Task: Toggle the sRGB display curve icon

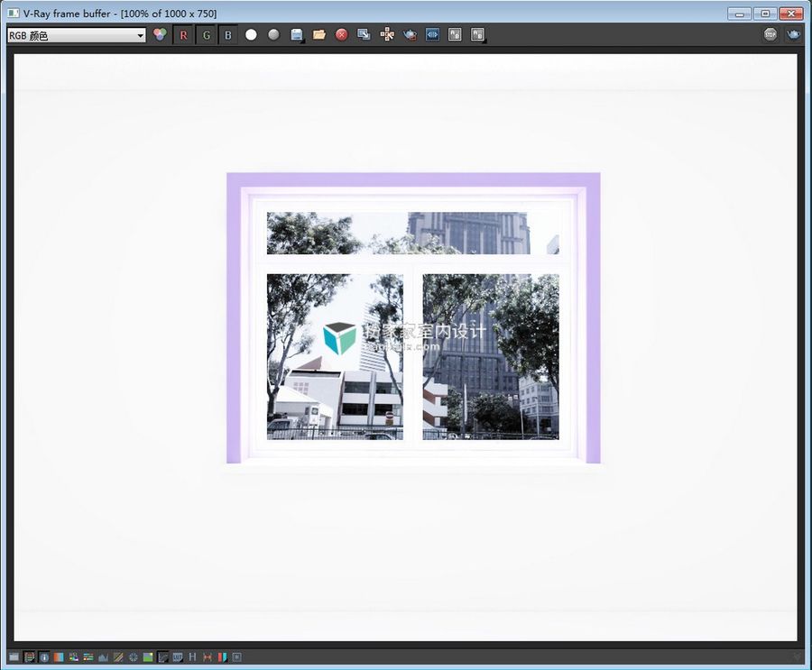Action: click(x=162, y=657)
